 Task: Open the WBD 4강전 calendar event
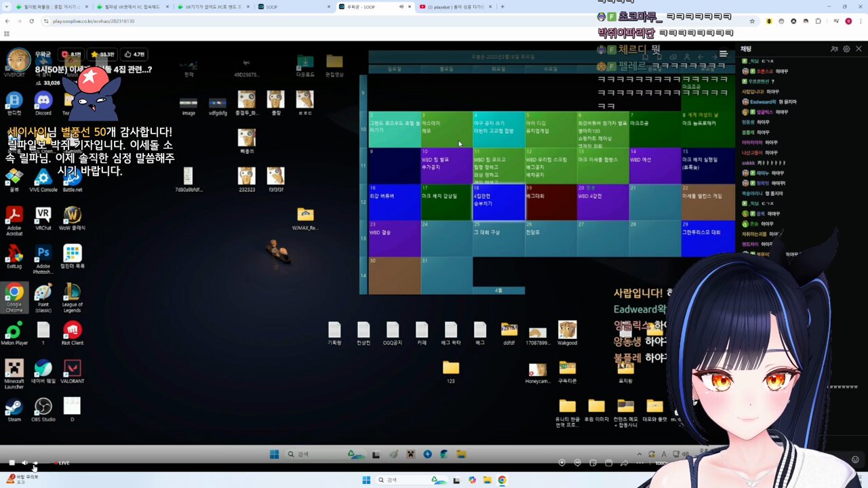click(603, 202)
